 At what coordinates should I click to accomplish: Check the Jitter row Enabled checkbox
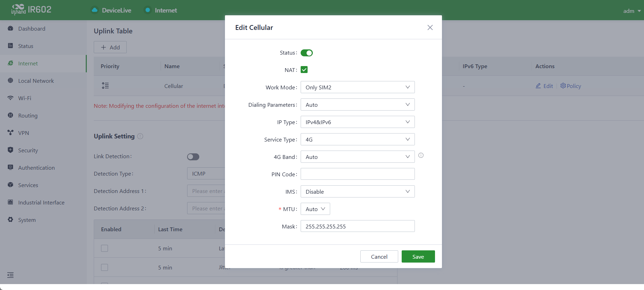(104, 267)
